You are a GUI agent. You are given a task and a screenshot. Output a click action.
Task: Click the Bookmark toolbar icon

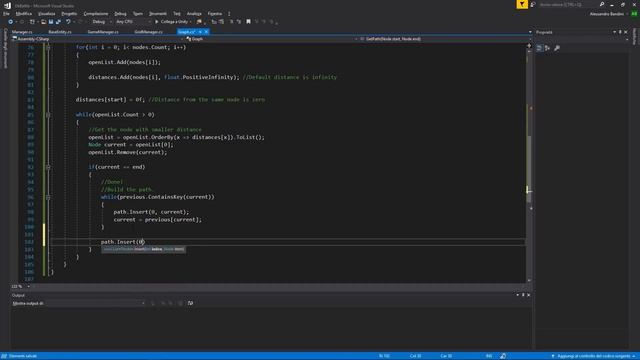(248, 22)
